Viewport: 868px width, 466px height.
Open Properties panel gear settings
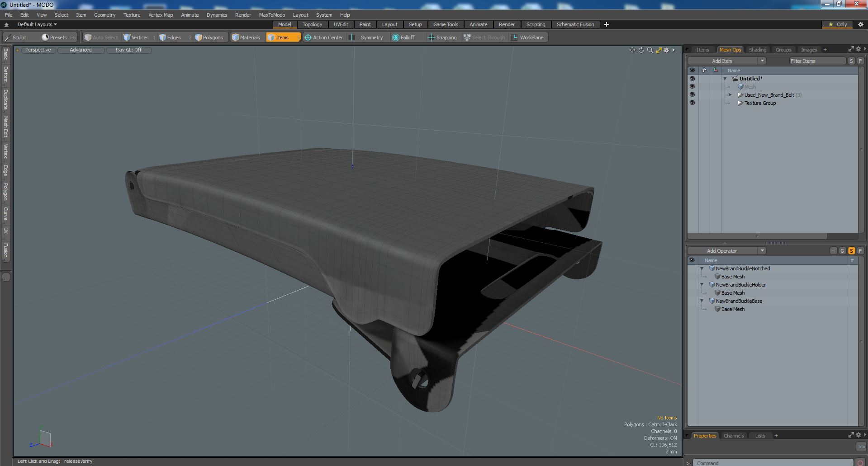tap(858, 435)
